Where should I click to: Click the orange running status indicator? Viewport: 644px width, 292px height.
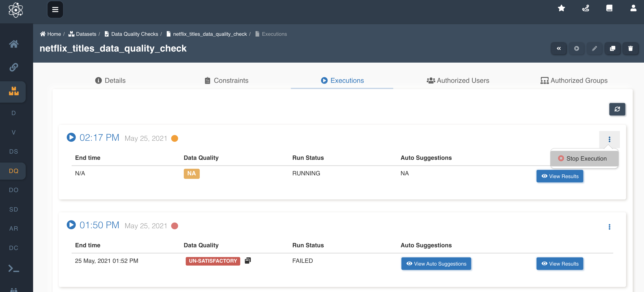(174, 138)
